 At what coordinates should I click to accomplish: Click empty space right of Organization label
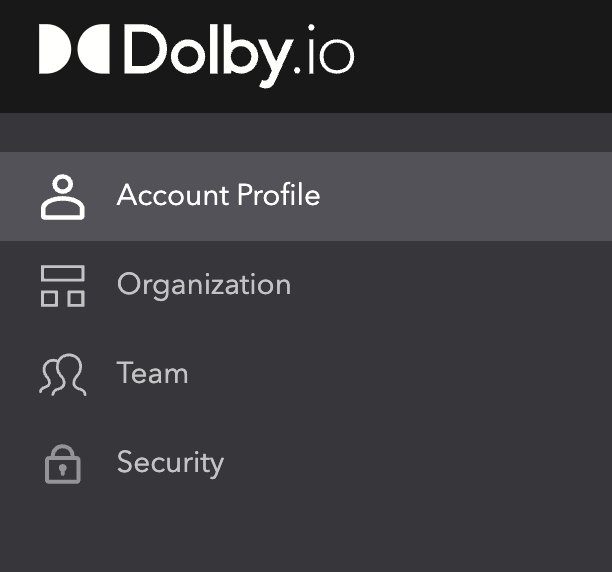(450, 285)
